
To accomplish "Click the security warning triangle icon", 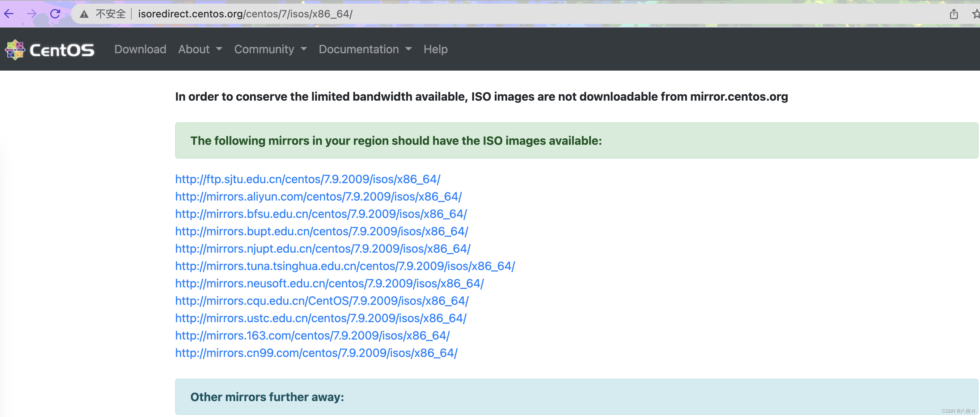I will [84, 14].
